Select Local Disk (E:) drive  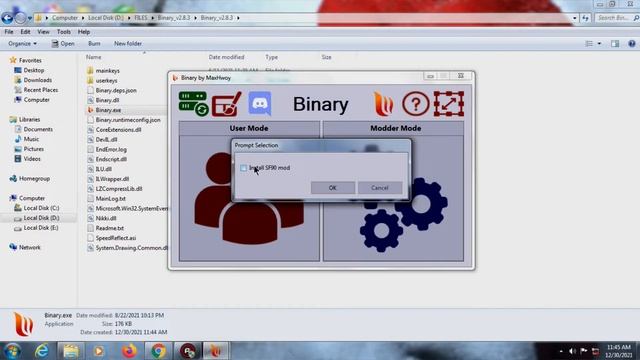41,228
